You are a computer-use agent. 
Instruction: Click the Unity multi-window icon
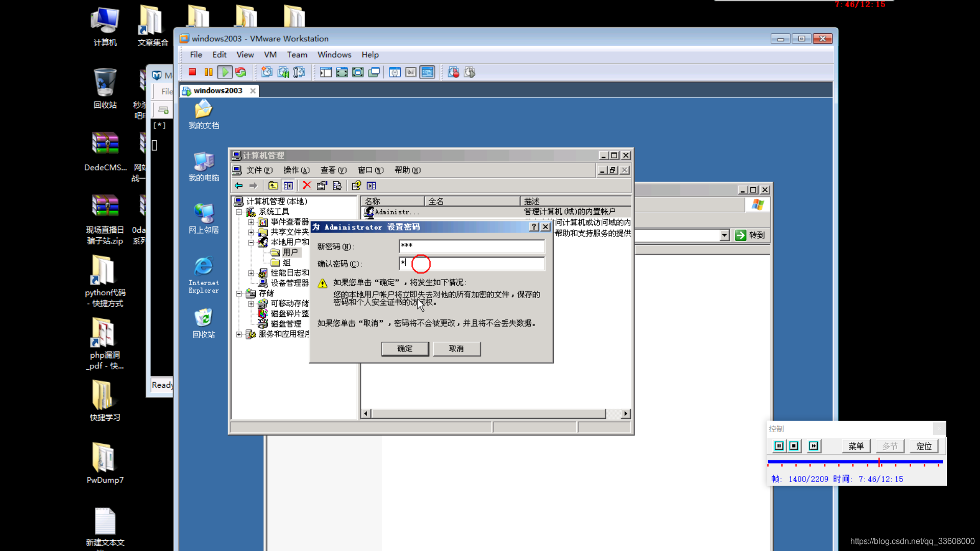point(374,72)
